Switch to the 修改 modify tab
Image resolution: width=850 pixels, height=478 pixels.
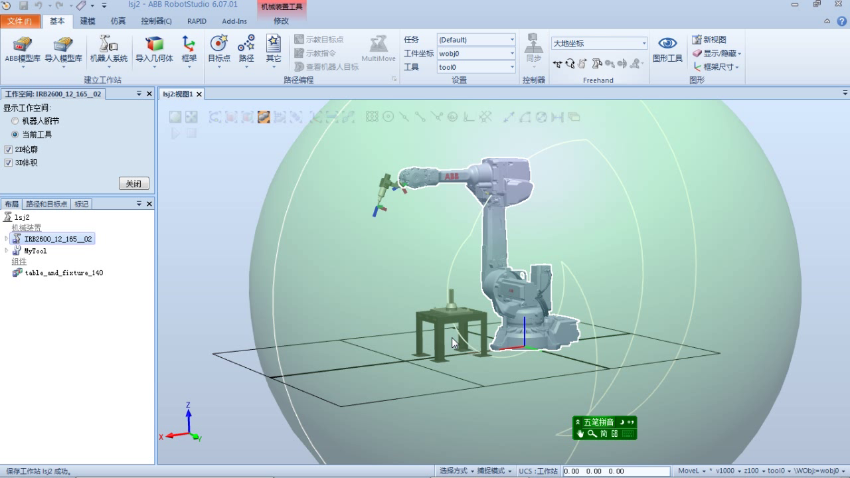coord(281,21)
